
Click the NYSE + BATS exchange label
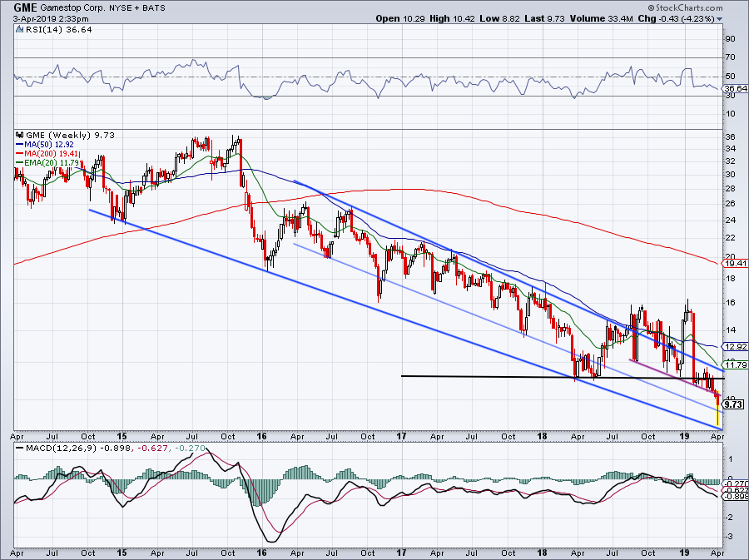click(136, 8)
